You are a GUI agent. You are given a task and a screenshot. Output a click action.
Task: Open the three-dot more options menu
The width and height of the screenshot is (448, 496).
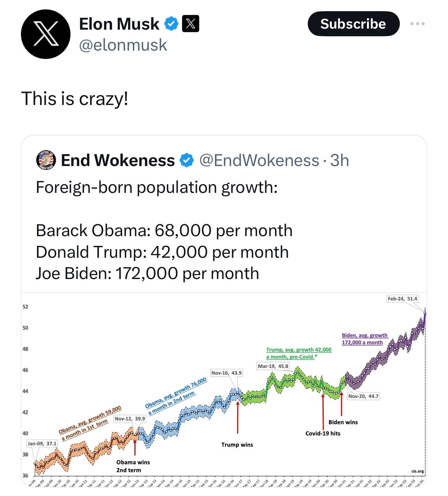click(x=418, y=24)
